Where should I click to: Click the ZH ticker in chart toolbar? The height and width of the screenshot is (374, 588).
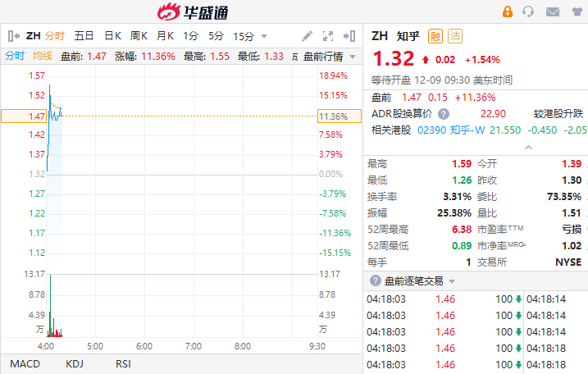click(33, 36)
